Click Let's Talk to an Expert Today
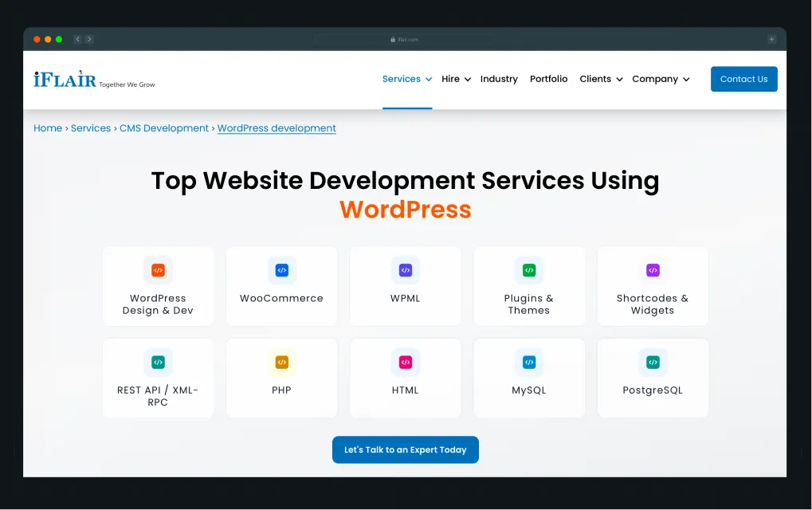Image resolution: width=812 pixels, height=510 pixels. (406, 450)
